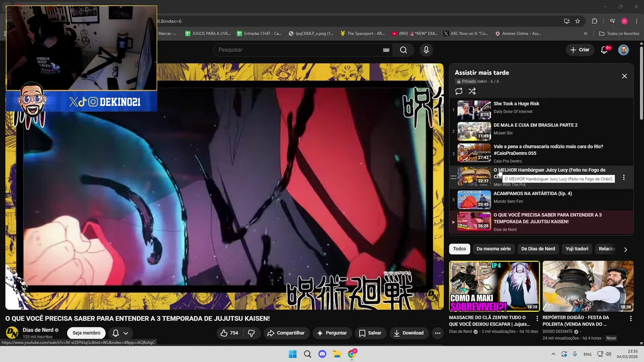
Task: Click the main video player area
Action: [x=224, y=187]
